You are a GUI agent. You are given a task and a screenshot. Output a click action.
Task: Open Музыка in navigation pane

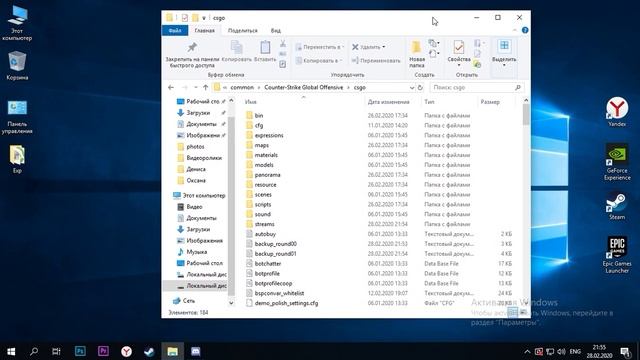tap(196, 252)
